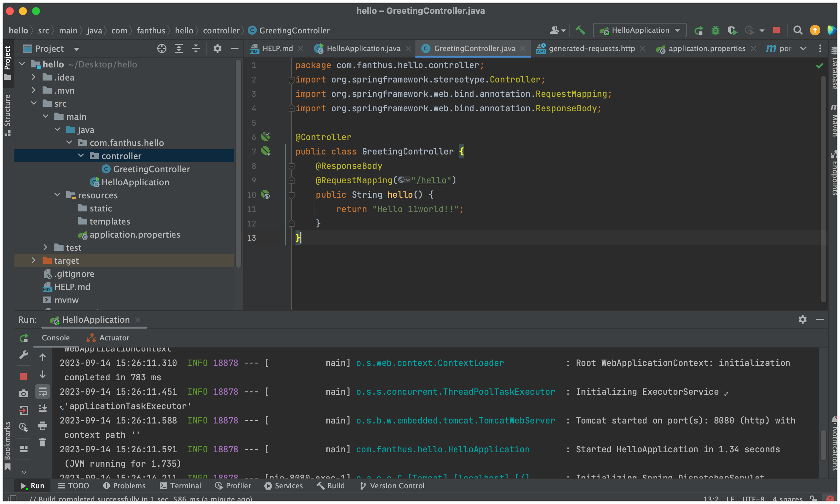Viewport: 840px width, 504px height.
Task: Stop the application via red square in Run panel
Action: pos(24,376)
